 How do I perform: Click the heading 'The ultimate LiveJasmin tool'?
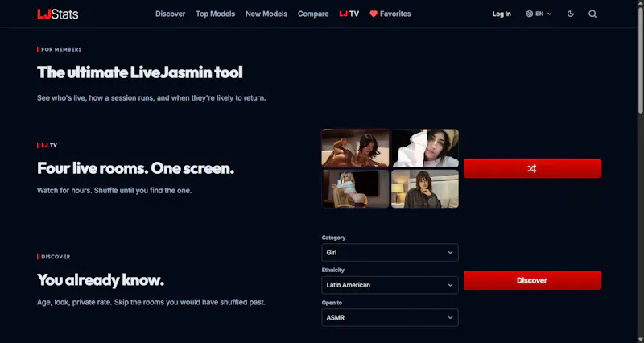click(139, 72)
